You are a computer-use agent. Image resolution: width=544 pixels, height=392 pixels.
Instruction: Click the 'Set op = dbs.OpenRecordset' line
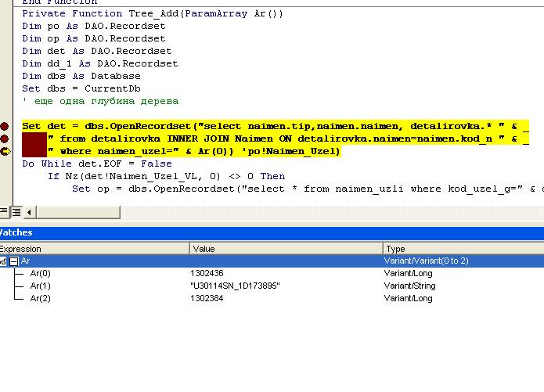(x=308, y=189)
